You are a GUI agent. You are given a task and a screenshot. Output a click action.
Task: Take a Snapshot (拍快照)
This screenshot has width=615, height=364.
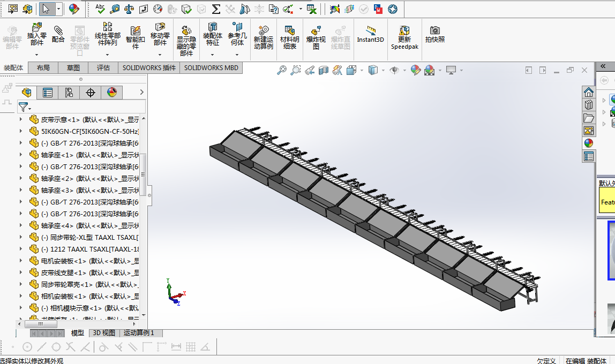click(x=435, y=34)
